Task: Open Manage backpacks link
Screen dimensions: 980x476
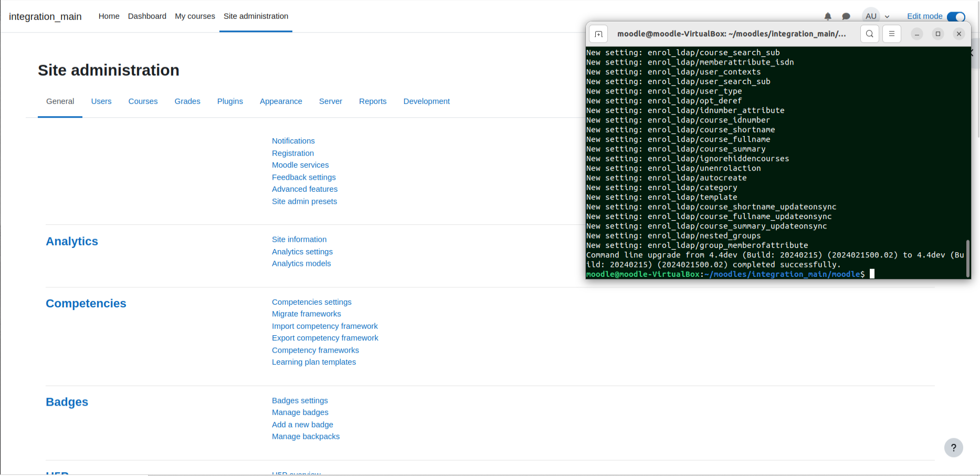Action: point(306,437)
